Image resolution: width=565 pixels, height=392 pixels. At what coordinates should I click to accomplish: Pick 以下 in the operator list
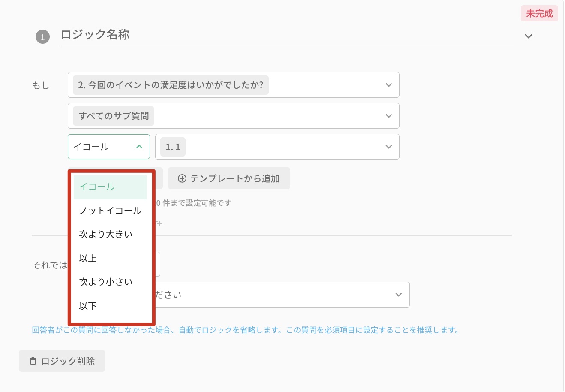[111, 306]
